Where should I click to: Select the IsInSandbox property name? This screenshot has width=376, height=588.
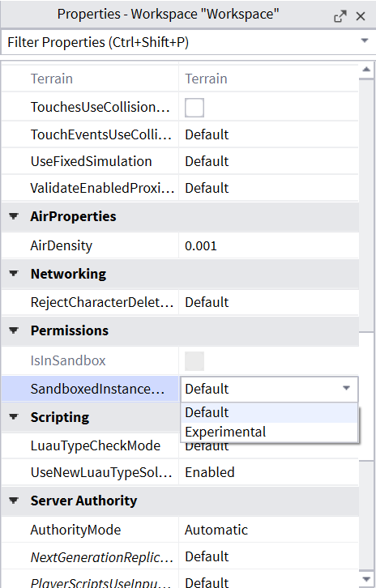(68, 360)
